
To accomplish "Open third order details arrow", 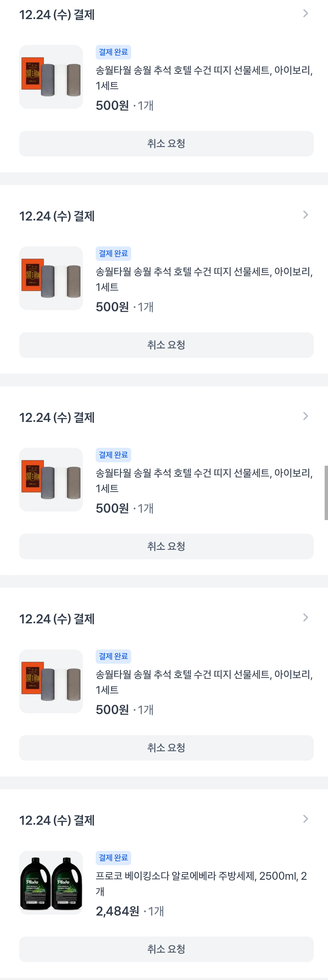I will (x=305, y=416).
